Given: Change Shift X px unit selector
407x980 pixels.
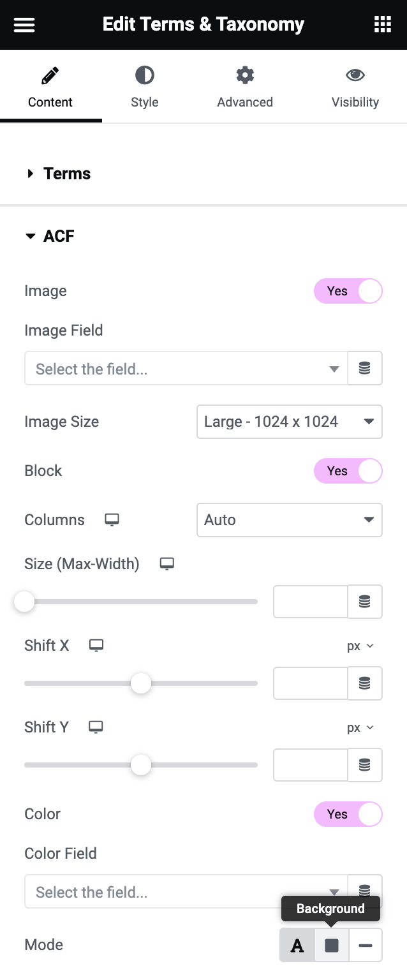Looking at the screenshot, I should pos(360,646).
